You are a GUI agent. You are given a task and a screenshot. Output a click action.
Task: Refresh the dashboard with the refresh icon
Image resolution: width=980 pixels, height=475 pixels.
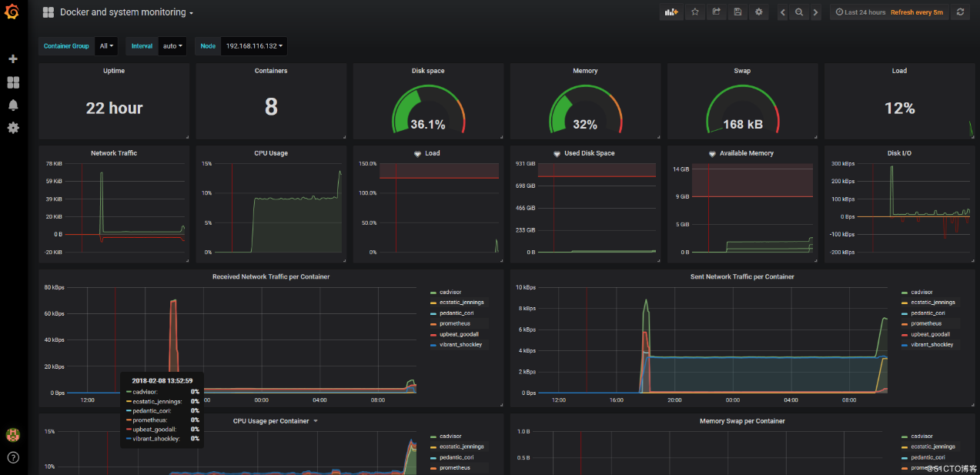click(960, 12)
